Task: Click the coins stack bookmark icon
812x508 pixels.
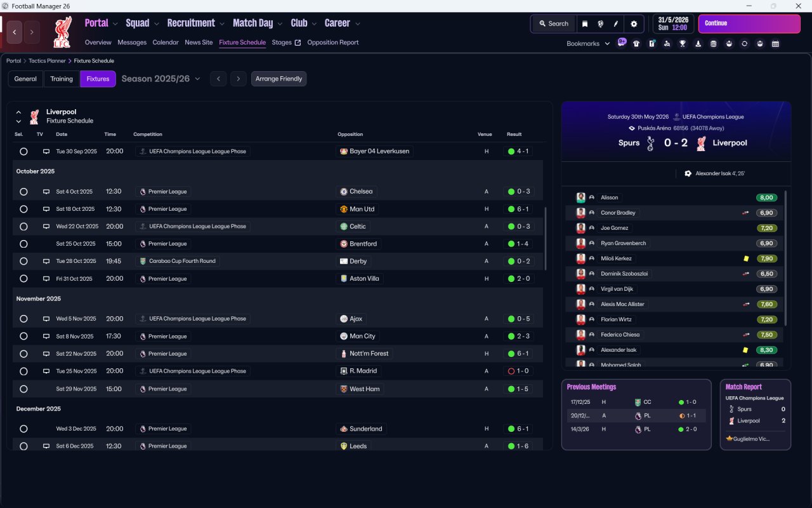Action: pos(713,44)
